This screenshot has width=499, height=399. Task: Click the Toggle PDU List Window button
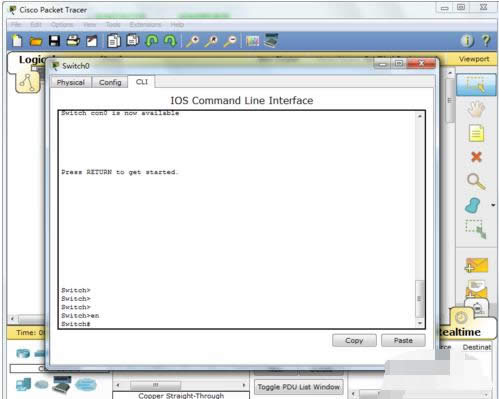point(299,387)
